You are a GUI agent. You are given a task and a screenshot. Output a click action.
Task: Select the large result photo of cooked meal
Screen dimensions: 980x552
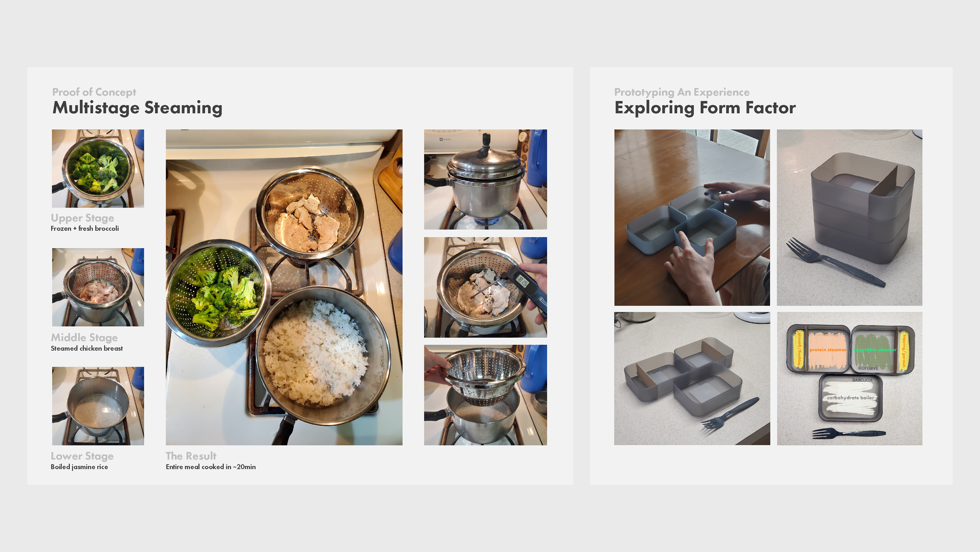click(x=284, y=287)
